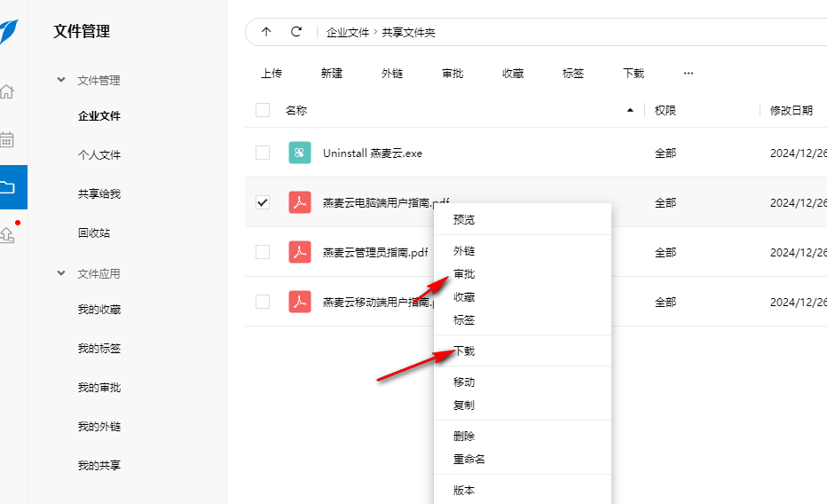Click PDF icon of 燕麦云移动端用户指南
The height and width of the screenshot is (504, 827).
click(x=300, y=302)
